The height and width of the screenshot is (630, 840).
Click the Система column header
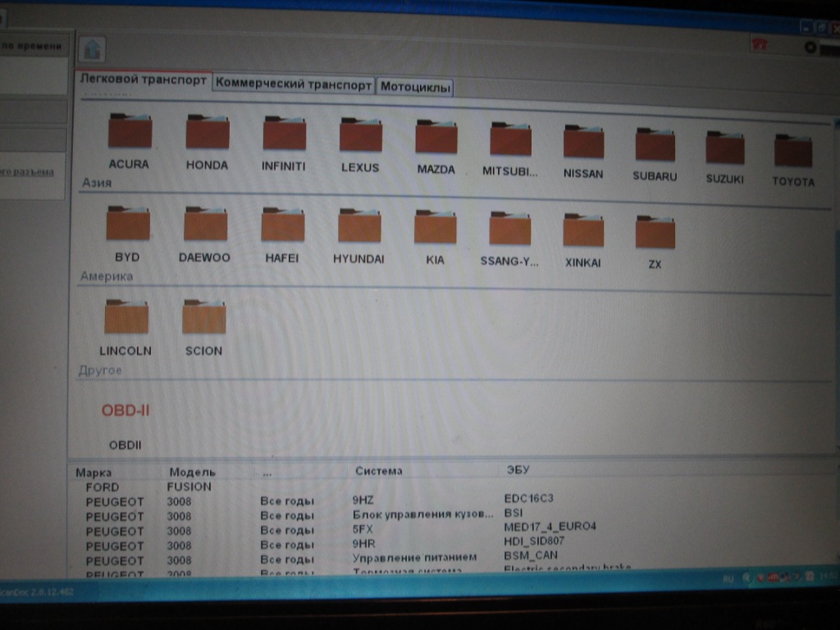coord(378,471)
